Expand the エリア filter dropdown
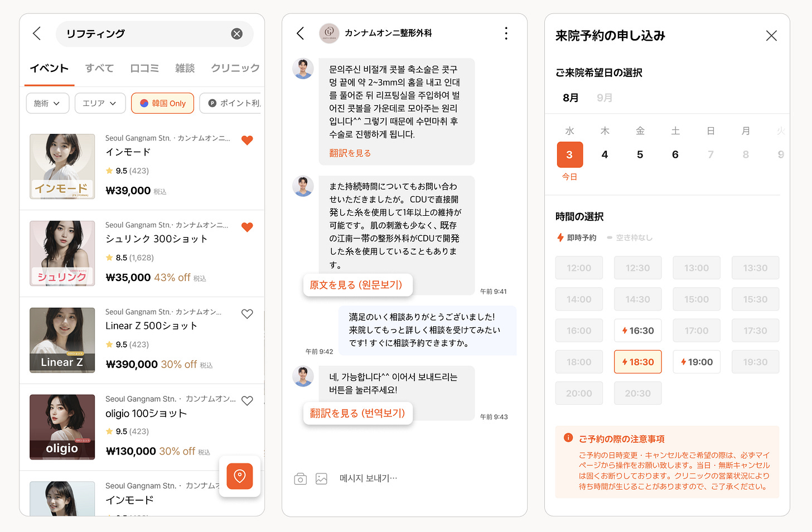The height and width of the screenshot is (532, 812). click(x=100, y=103)
